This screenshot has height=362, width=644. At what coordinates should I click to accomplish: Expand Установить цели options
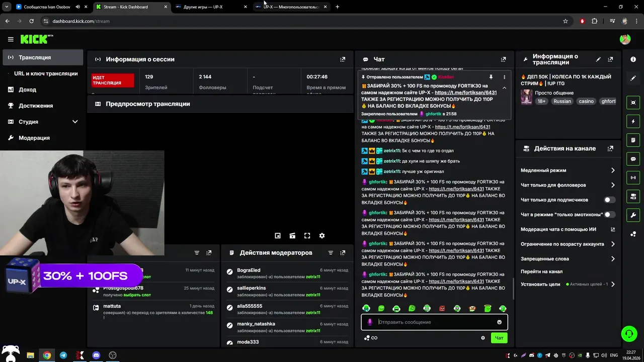[x=613, y=284]
